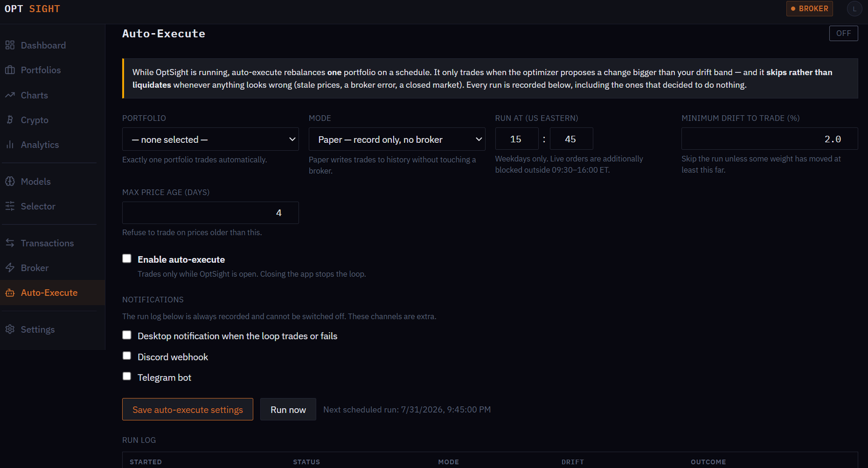The height and width of the screenshot is (468, 868).
Task: Switch to the Models page
Action: pos(53,181)
